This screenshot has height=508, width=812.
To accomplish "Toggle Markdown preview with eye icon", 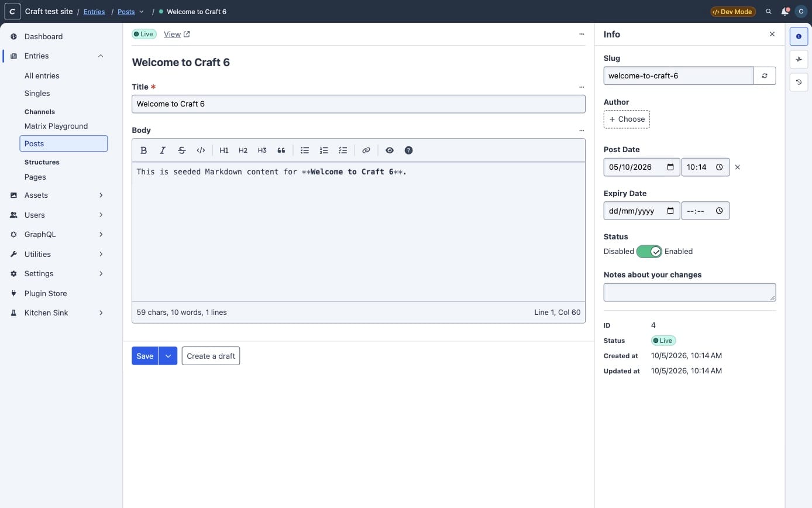I will pyautogui.click(x=390, y=150).
